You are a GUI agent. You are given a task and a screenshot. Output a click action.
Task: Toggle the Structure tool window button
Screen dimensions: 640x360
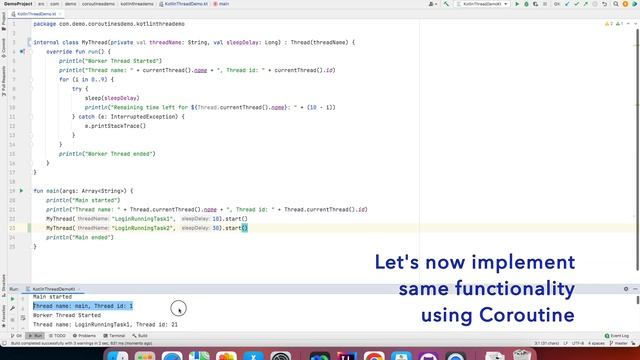point(4,285)
